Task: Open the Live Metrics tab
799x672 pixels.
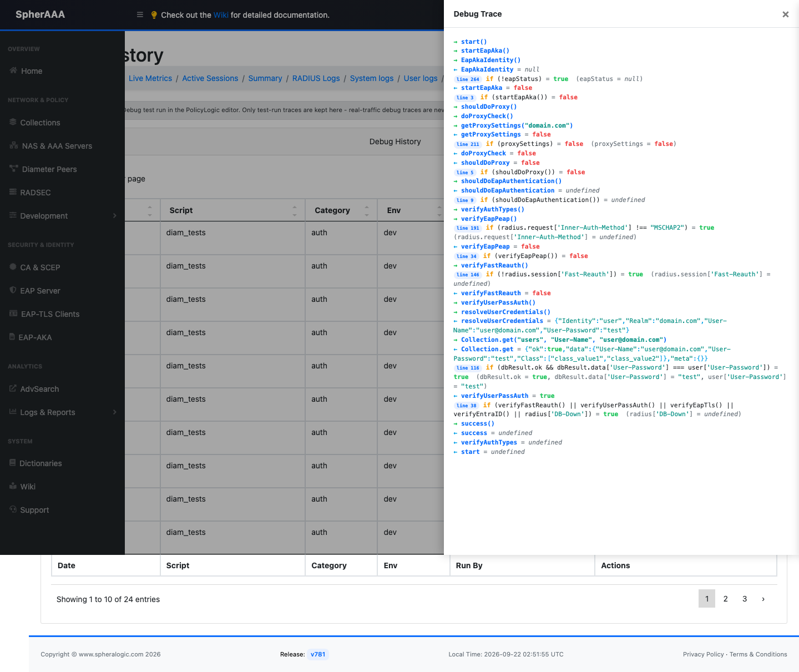Action: [150, 78]
